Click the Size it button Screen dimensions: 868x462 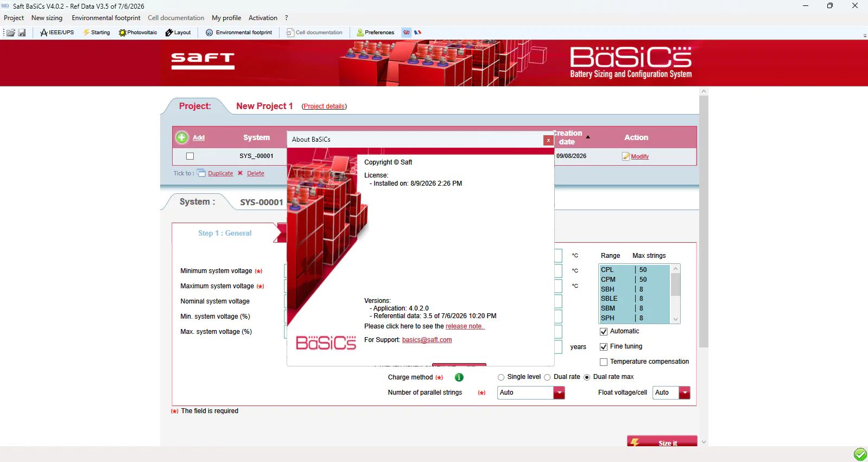tap(662, 441)
